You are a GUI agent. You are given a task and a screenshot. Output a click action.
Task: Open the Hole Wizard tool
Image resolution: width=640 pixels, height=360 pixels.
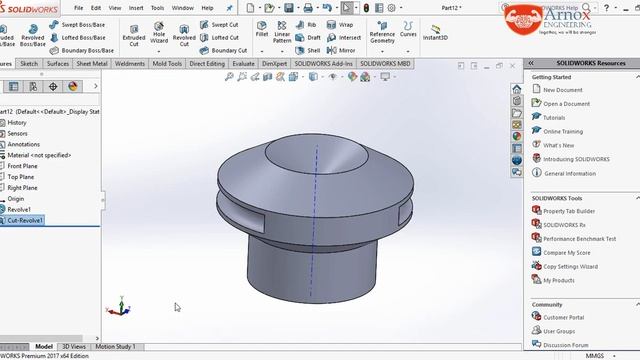159,33
